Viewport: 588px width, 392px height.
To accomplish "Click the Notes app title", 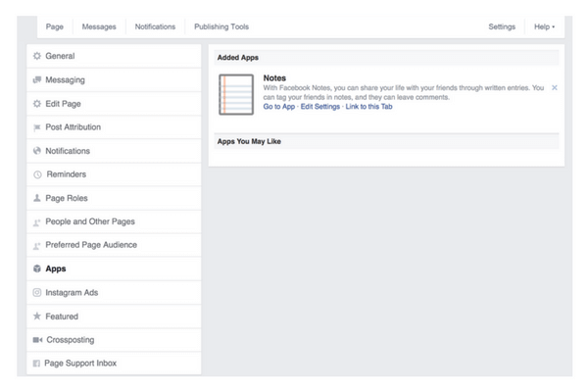I will 274,78.
